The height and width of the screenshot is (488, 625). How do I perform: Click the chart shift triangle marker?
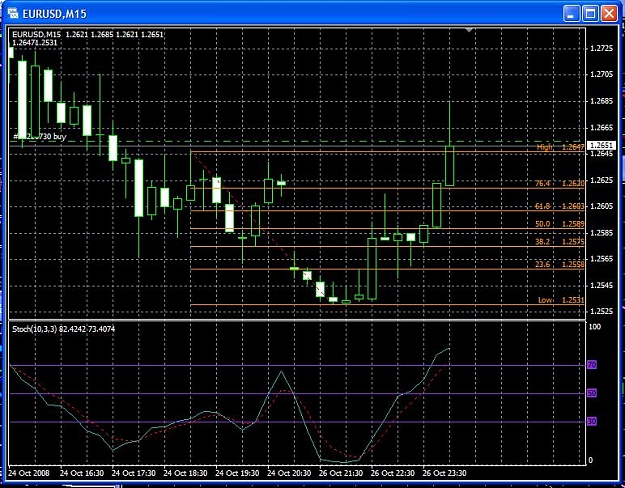tap(469, 30)
